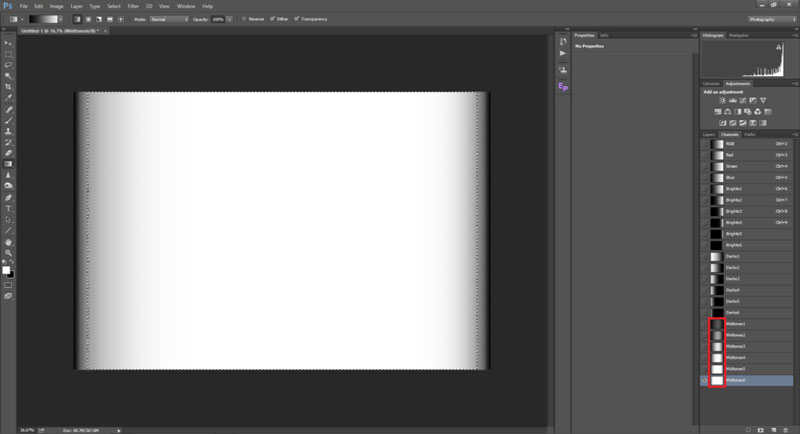Select the Lasso tool
Screen dimensions: 800x434
click(9, 64)
